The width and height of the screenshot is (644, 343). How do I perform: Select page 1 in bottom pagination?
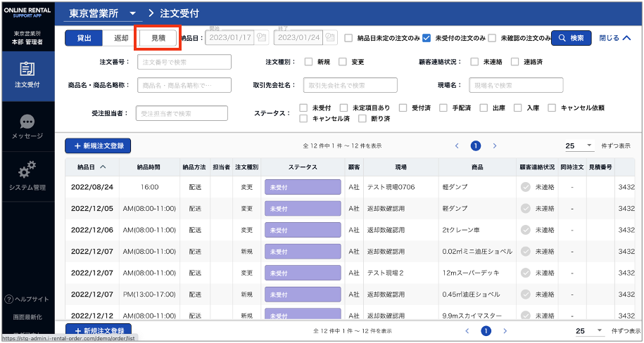click(486, 330)
